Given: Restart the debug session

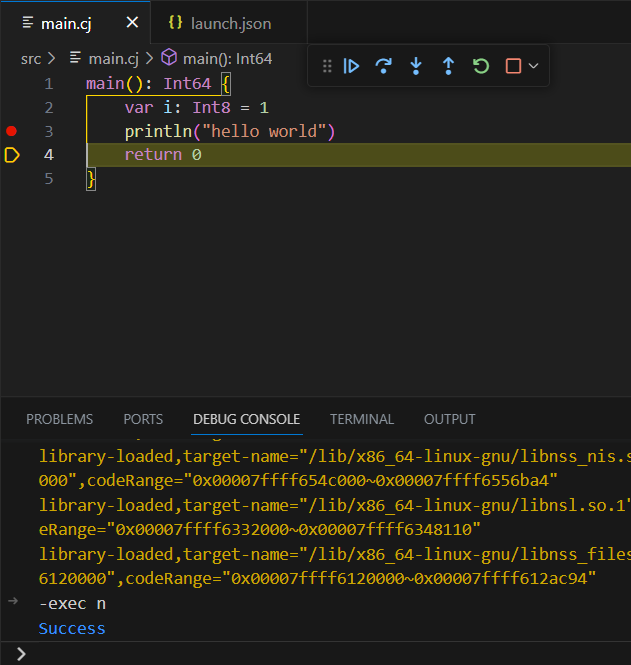Looking at the screenshot, I should (481, 66).
